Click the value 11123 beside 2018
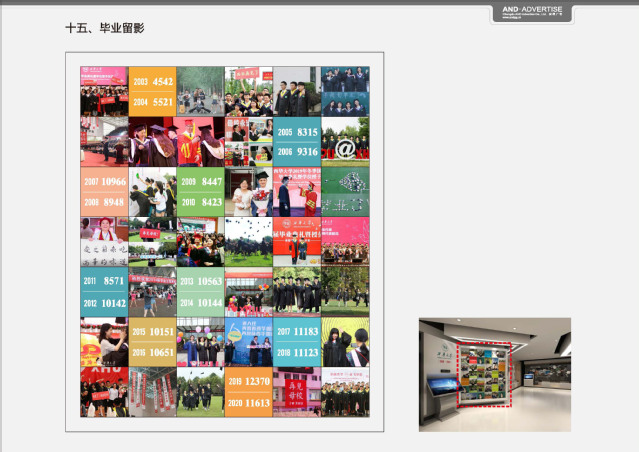The image size is (639, 452). point(306,353)
